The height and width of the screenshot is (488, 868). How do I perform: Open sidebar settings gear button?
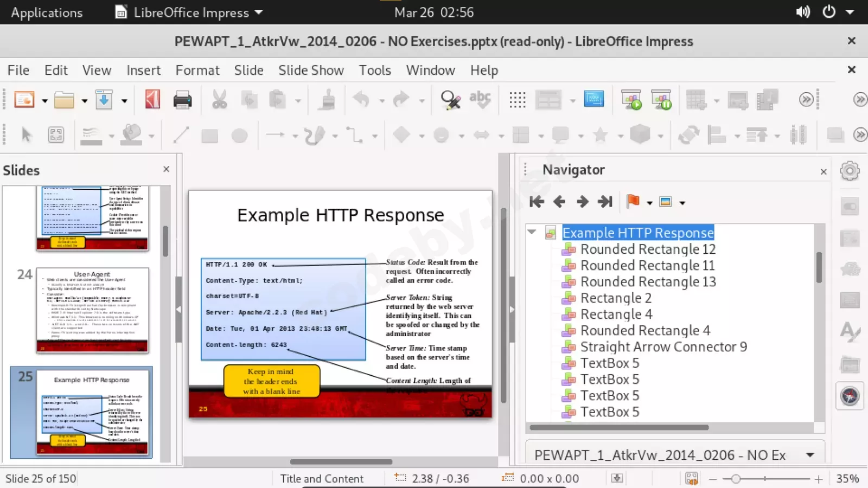pyautogui.click(x=850, y=171)
